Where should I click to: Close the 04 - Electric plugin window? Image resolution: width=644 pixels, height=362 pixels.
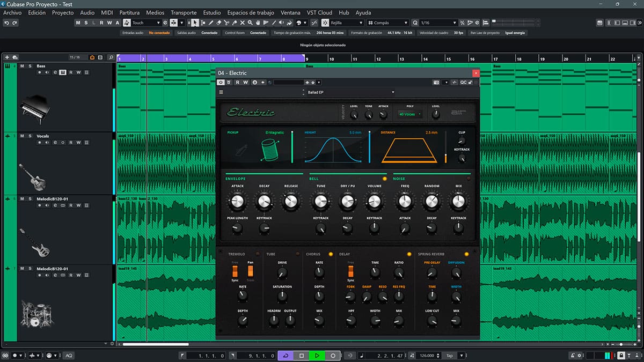[475, 73]
